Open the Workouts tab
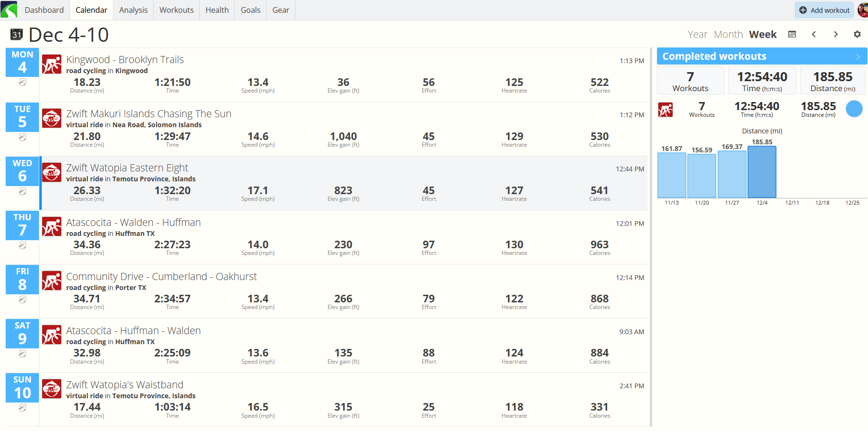 [176, 10]
